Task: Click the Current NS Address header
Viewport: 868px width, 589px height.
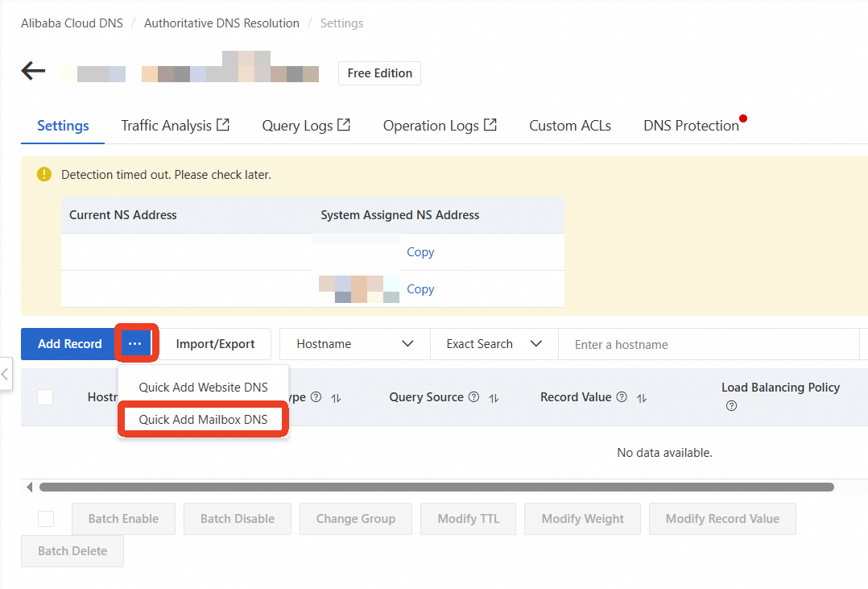Action: 123,215
